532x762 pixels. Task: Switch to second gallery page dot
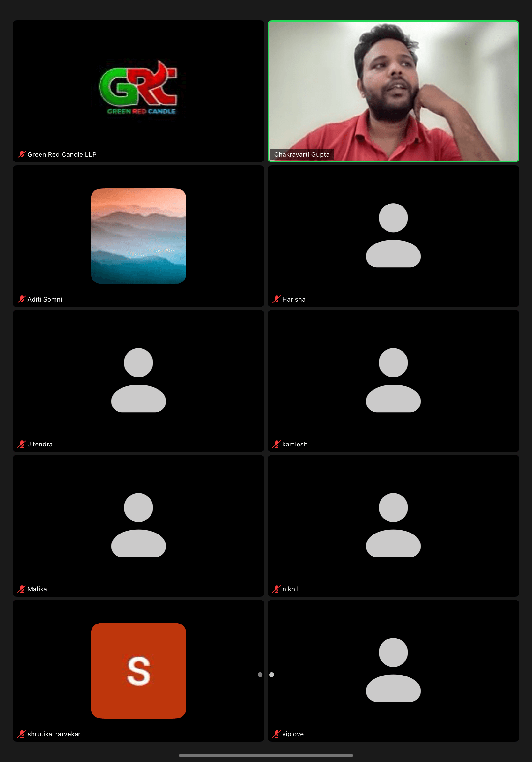272,675
